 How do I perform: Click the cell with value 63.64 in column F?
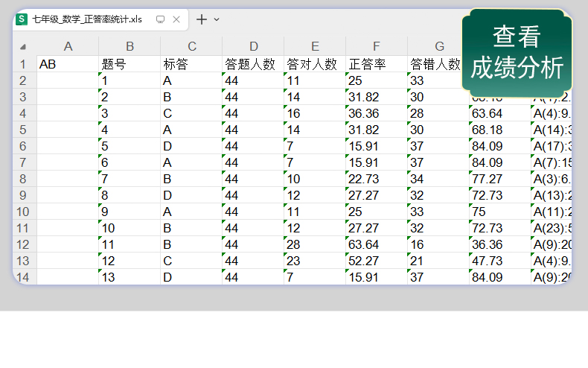click(376, 244)
